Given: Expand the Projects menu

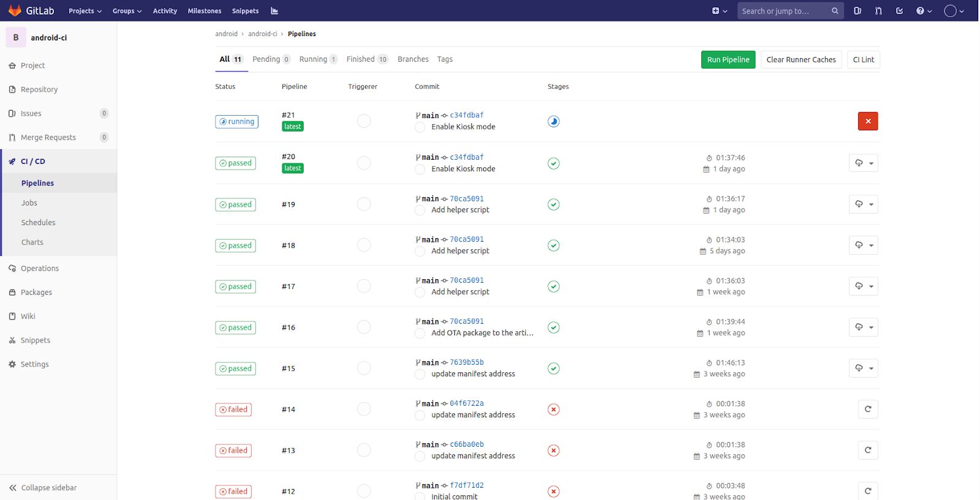Looking at the screenshot, I should point(85,11).
